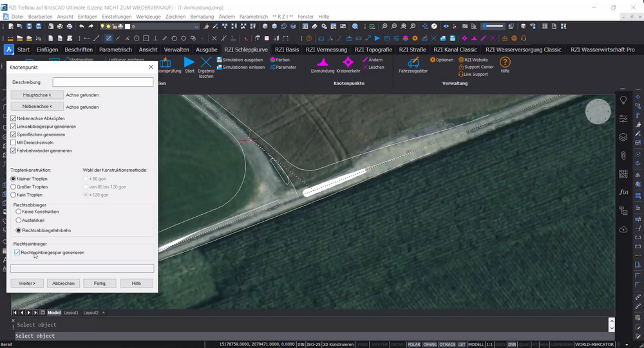Click the white color swatch beside the layer dropdown
This screenshot has height=348, width=644.
pos(128,26)
